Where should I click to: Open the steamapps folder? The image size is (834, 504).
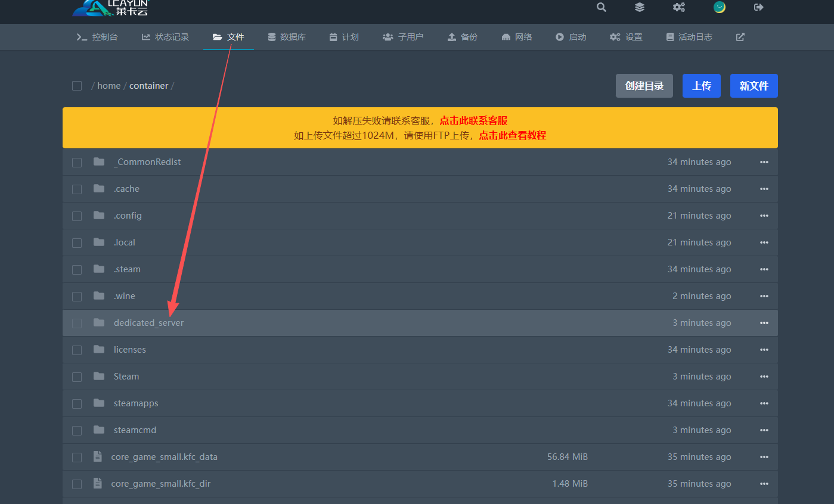[136, 403]
